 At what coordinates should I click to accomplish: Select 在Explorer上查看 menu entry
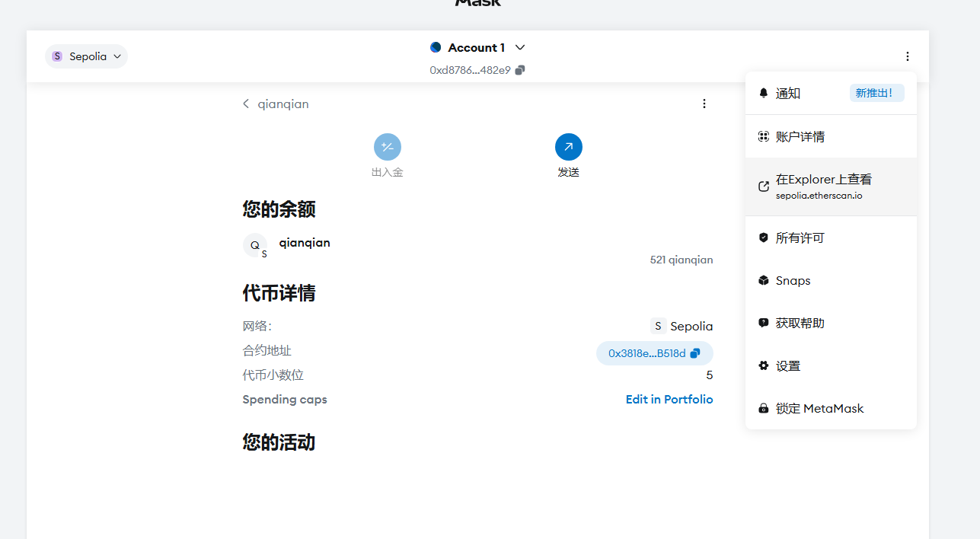coord(831,187)
